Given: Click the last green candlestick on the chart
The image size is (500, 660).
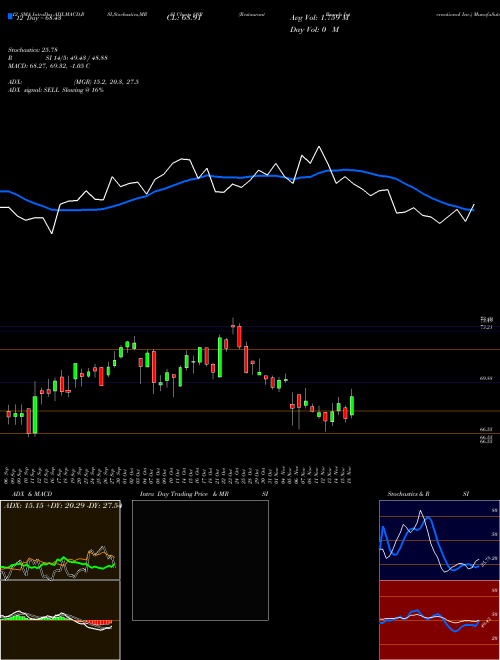Looking at the screenshot, I should [x=352, y=403].
